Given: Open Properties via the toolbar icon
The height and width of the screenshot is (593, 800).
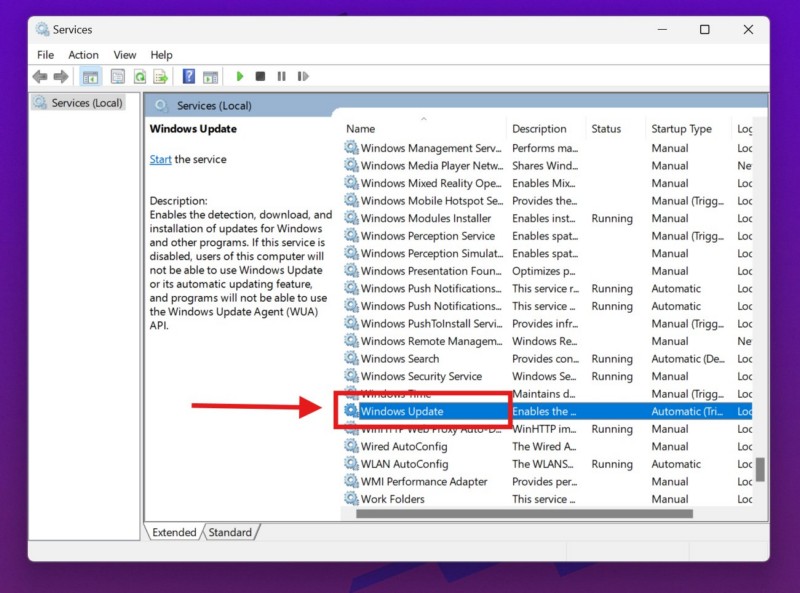Looking at the screenshot, I should point(118,76).
